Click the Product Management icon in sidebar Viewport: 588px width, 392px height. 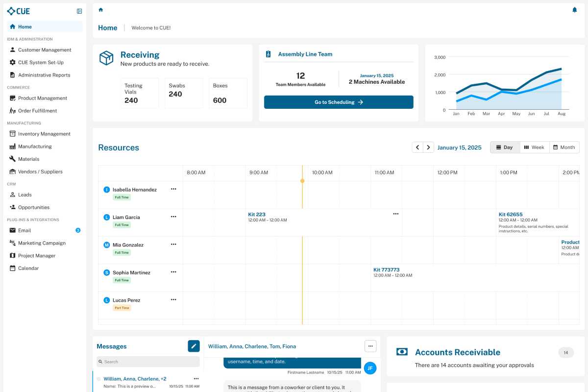[13, 98]
